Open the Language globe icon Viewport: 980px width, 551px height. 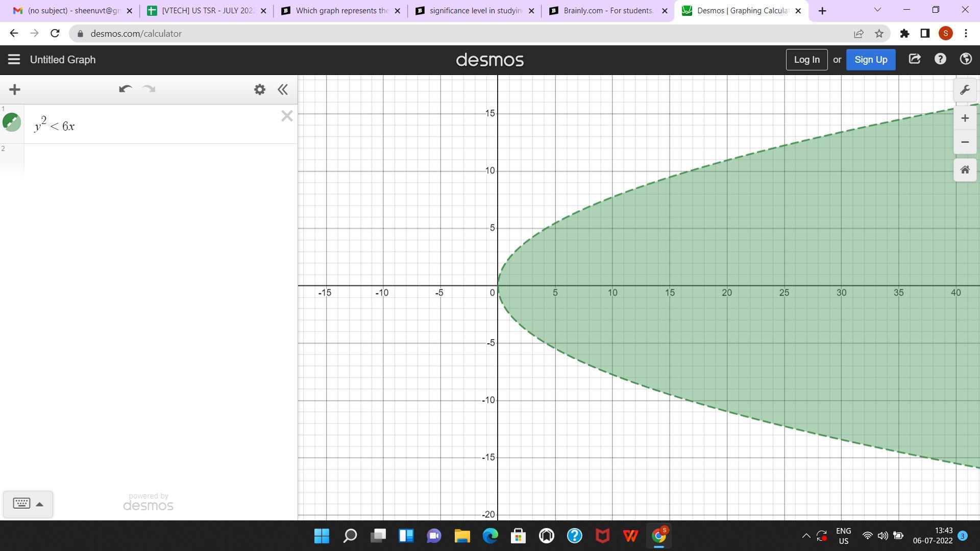pos(965,59)
